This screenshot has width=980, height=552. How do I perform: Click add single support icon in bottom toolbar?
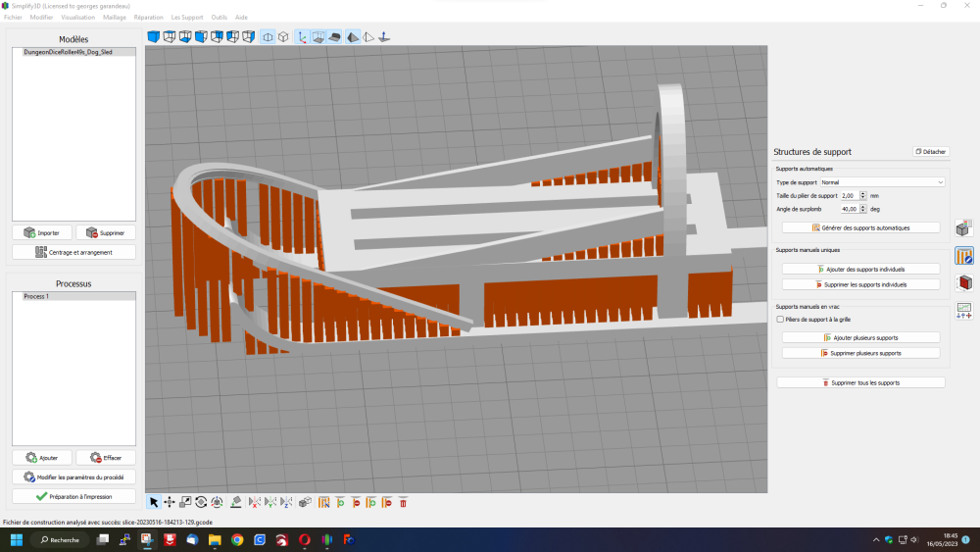click(x=340, y=502)
